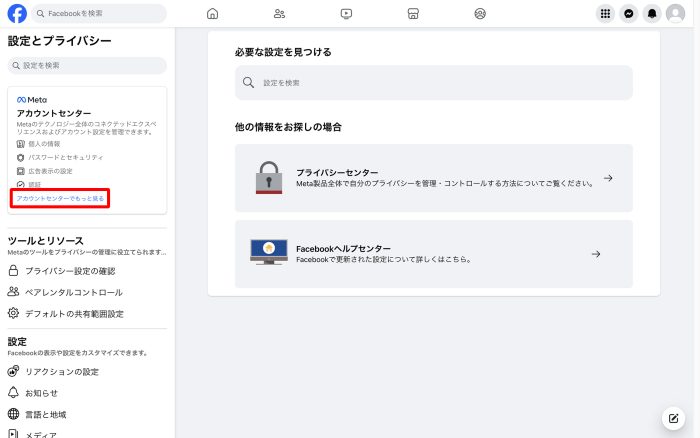This screenshot has height=438, width=700.
Task: Open the Marketplace icon
Action: point(413,14)
